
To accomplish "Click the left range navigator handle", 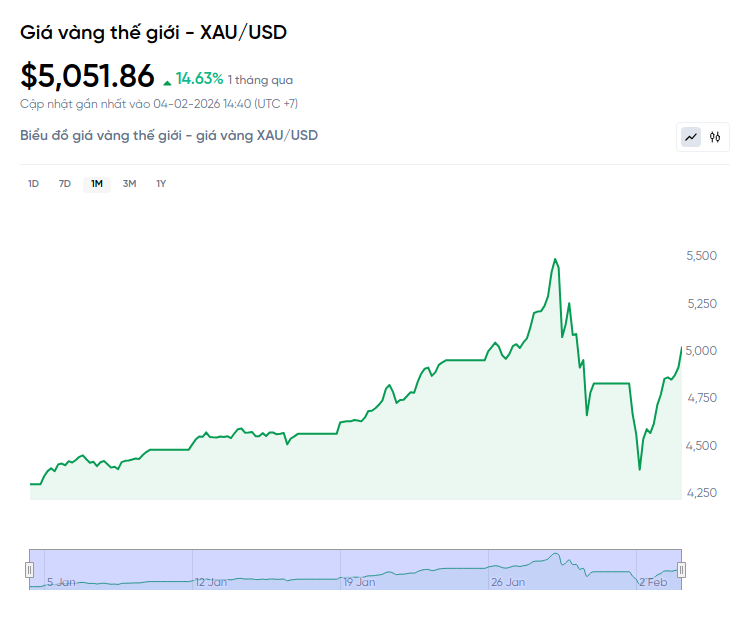I will (29, 570).
